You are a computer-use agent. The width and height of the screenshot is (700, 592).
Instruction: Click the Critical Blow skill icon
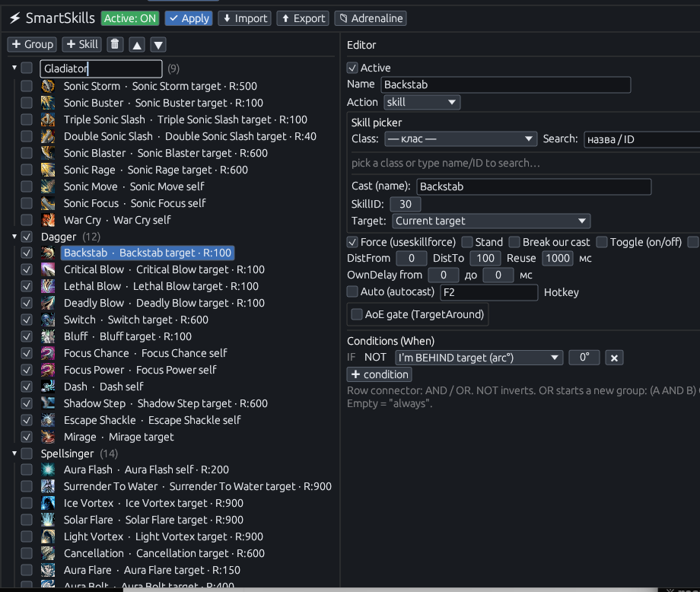coord(48,269)
